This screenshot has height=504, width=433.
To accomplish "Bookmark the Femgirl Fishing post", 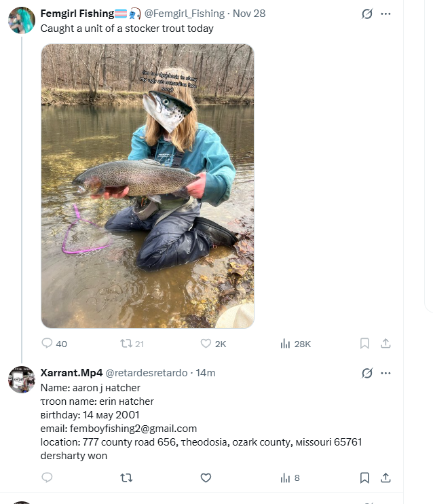I will (364, 344).
